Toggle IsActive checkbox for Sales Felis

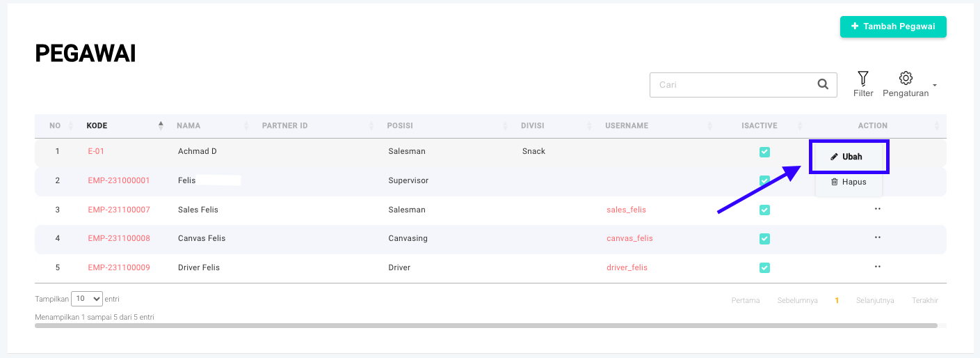click(x=764, y=210)
